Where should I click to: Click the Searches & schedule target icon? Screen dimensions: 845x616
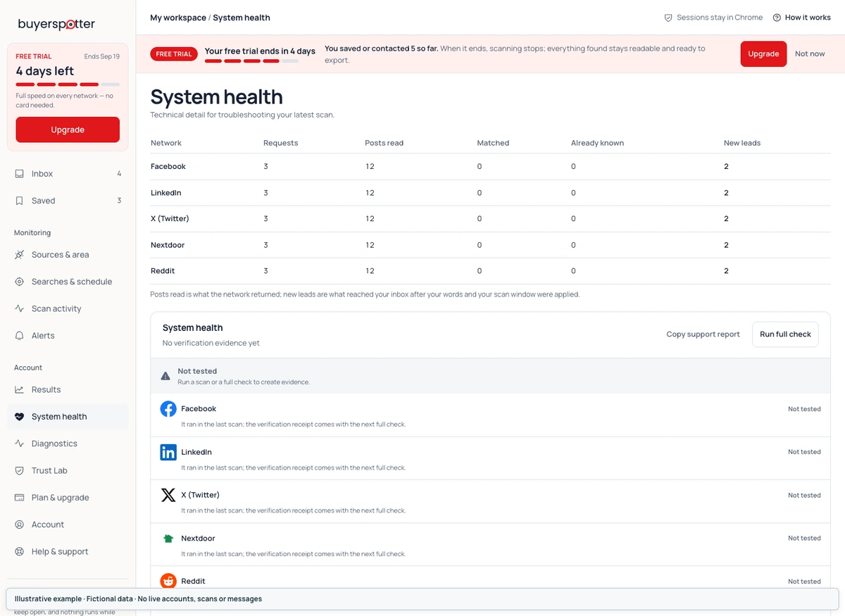(x=20, y=282)
